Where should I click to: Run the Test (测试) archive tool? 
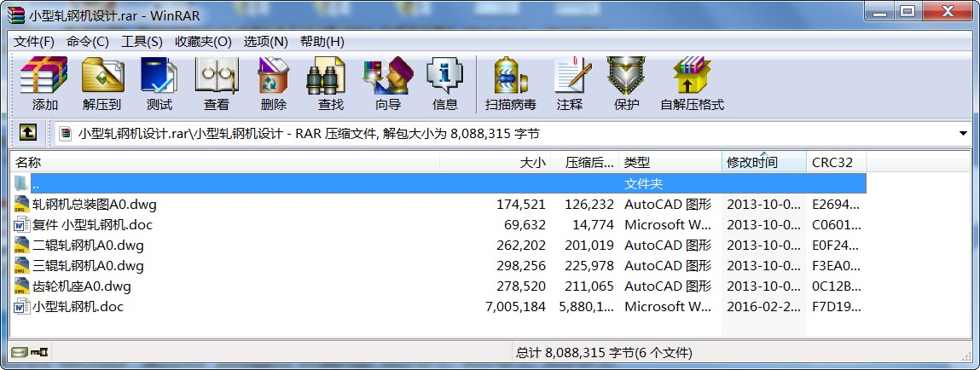(x=159, y=84)
